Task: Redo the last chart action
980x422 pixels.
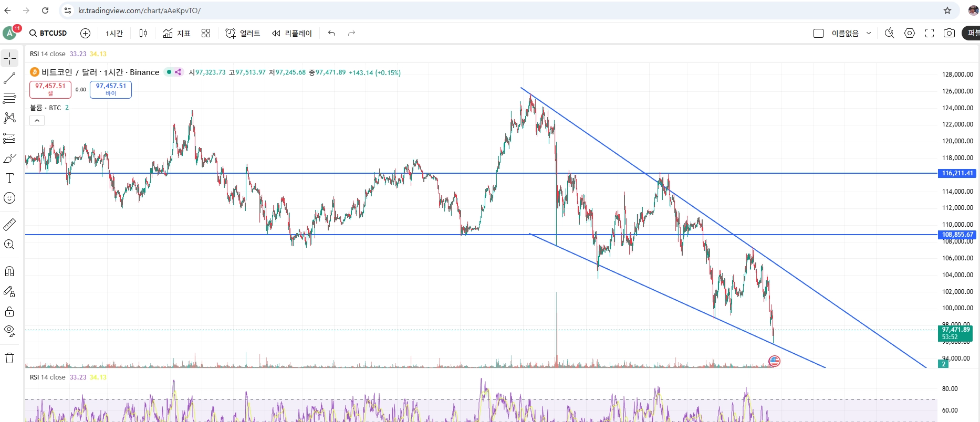Action: (x=352, y=33)
